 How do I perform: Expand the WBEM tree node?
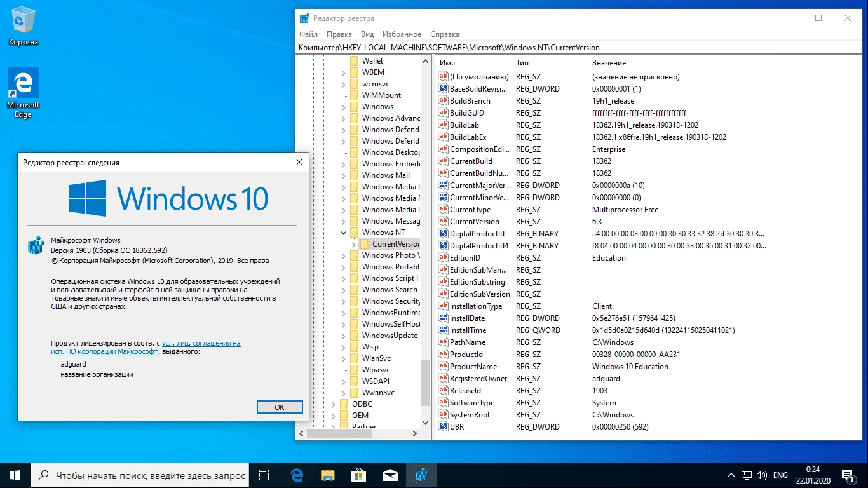point(344,72)
